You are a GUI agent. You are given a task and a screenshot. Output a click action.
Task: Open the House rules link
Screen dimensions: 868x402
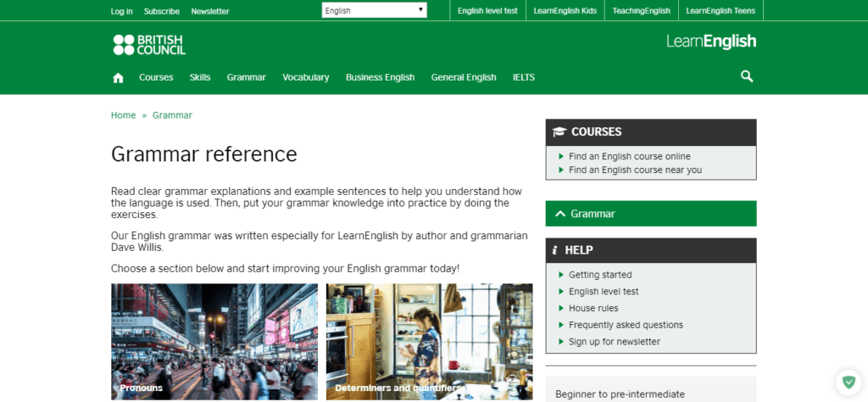point(593,308)
